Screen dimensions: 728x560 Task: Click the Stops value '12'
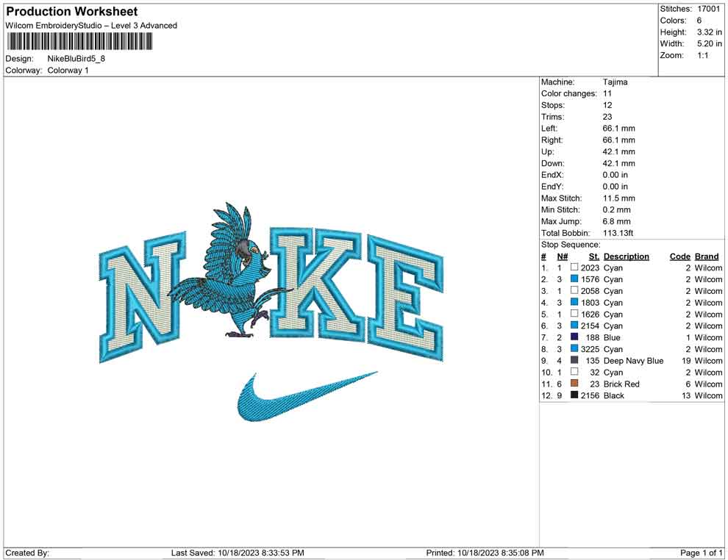click(x=607, y=105)
